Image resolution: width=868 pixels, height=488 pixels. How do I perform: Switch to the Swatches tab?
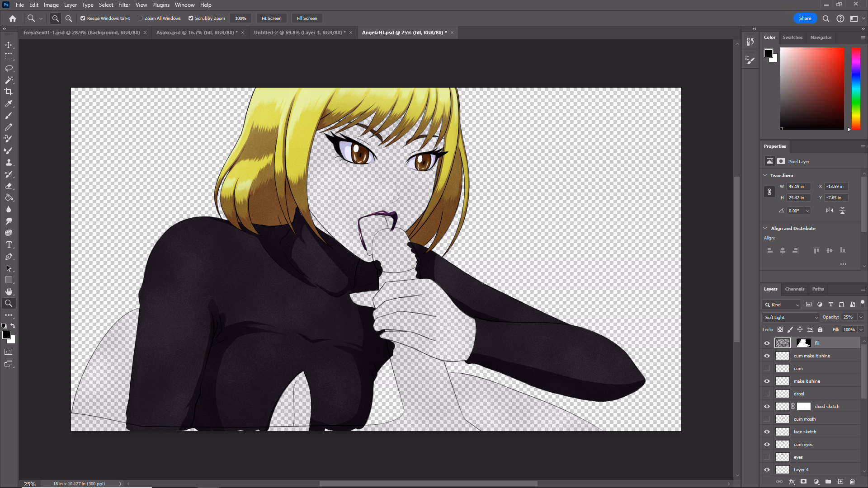793,38
